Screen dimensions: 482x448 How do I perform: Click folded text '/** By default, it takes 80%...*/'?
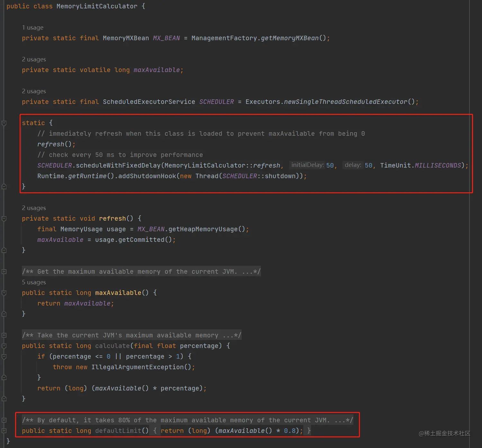187,420
